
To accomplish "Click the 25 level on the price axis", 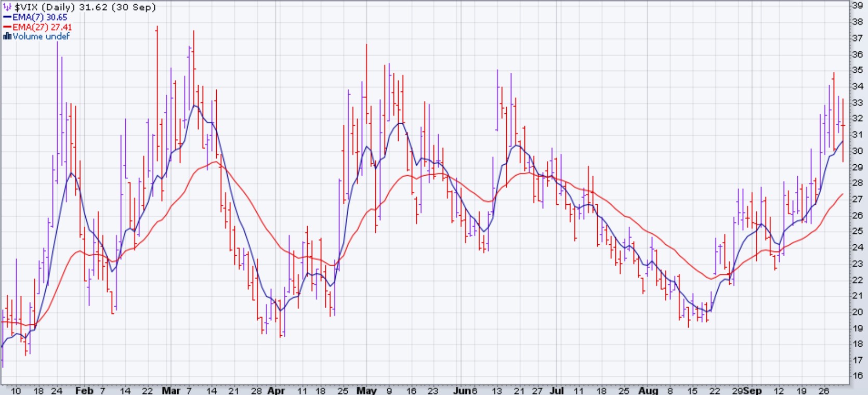I will pyautogui.click(x=857, y=231).
